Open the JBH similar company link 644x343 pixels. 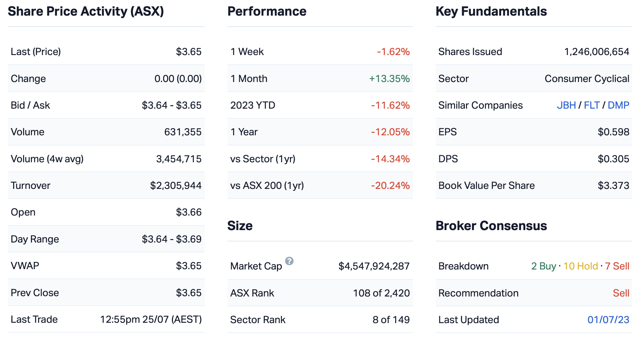pyautogui.click(x=566, y=105)
